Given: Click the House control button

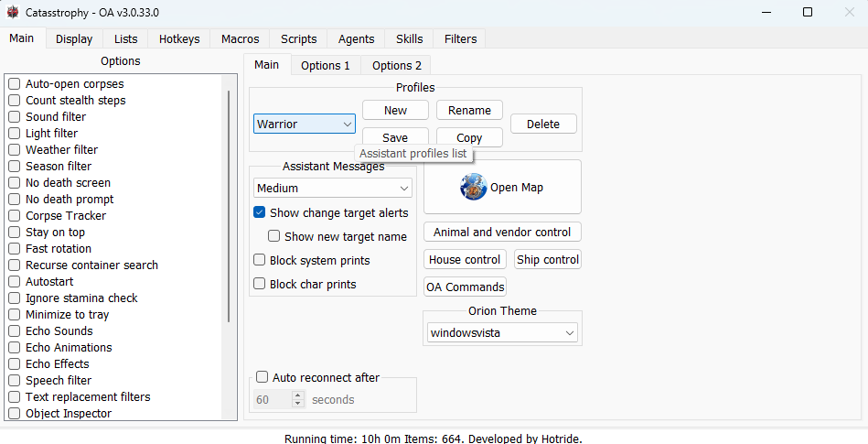Looking at the screenshot, I should coord(465,259).
